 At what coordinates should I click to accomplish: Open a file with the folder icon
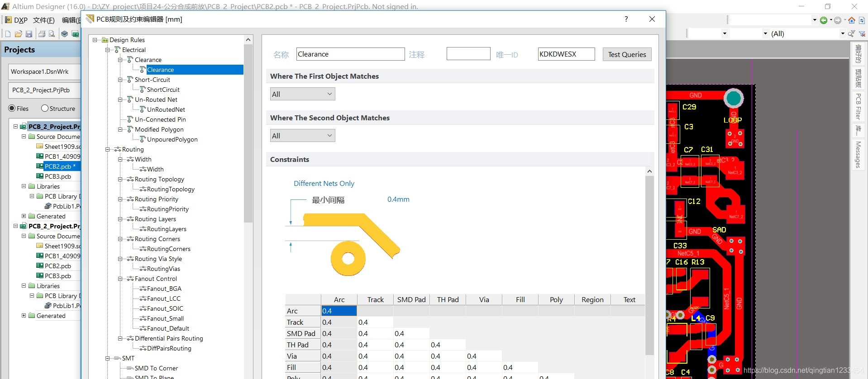click(18, 34)
